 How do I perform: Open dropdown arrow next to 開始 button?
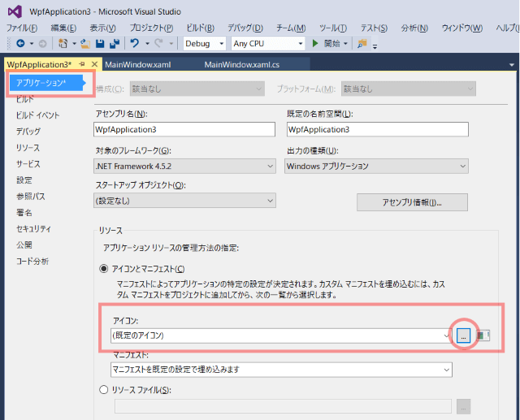click(x=345, y=43)
